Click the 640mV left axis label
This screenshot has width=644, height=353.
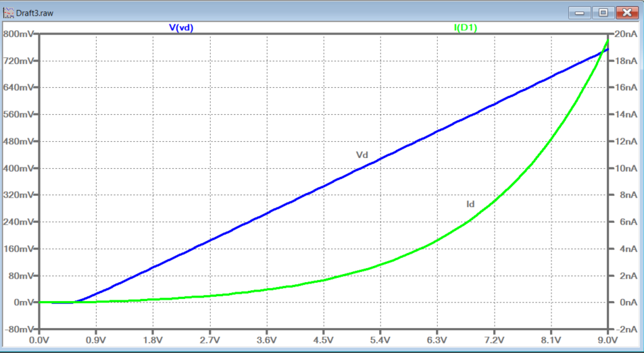point(18,88)
